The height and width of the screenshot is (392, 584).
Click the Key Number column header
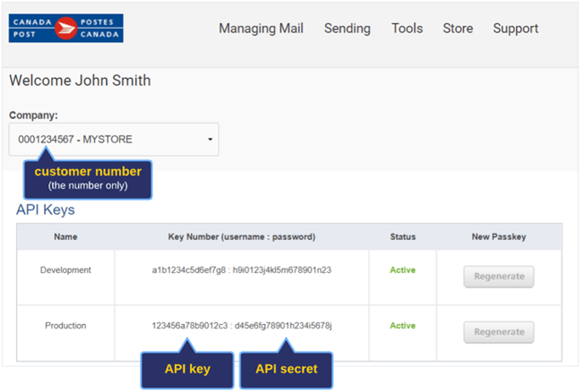pyautogui.click(x=242, y=237)
